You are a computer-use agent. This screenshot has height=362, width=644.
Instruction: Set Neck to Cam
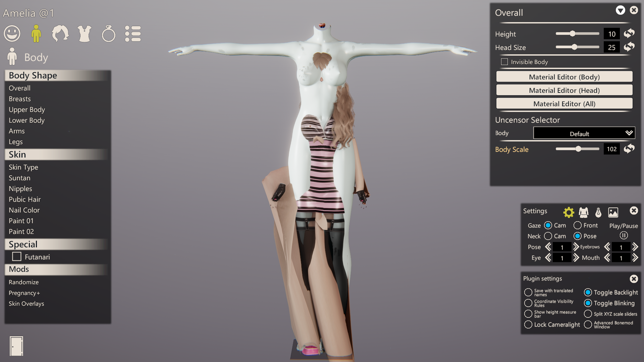tap(548, 236)
